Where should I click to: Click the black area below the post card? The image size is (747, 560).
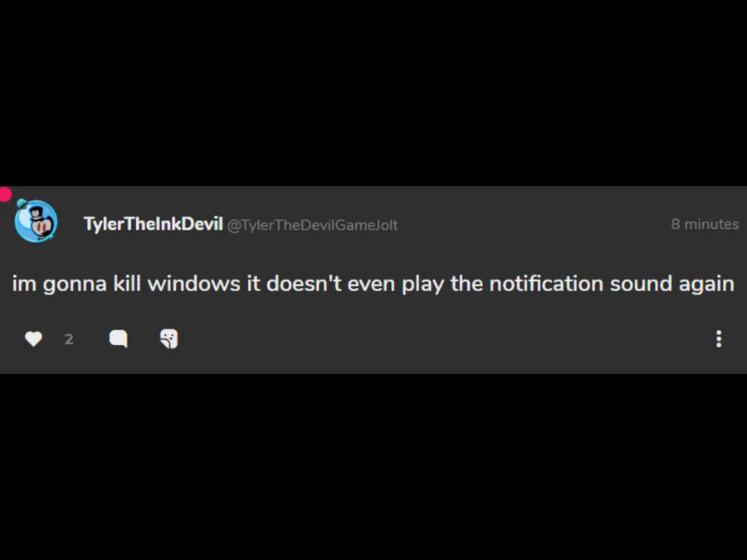373,466
